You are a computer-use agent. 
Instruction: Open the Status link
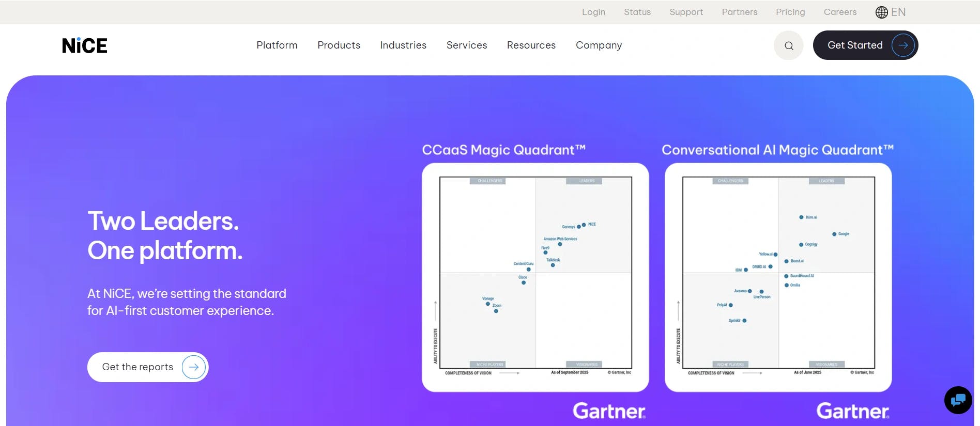637,12
